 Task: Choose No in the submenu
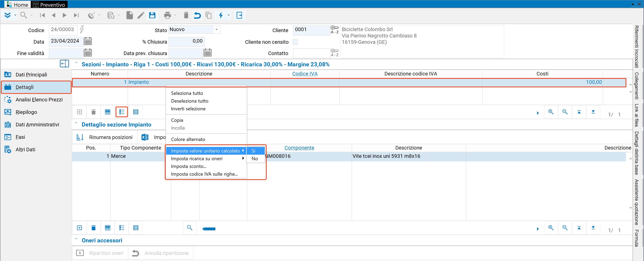[x=256, y=158]
